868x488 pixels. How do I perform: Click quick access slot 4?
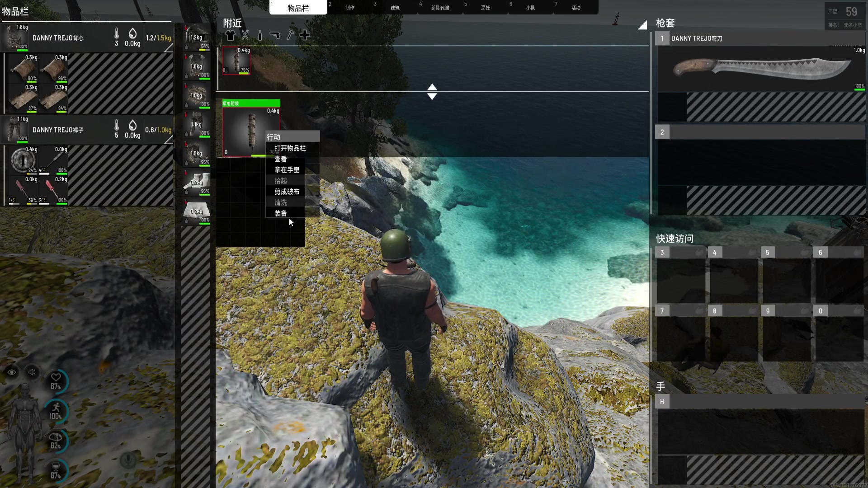(x=733, y=275)
